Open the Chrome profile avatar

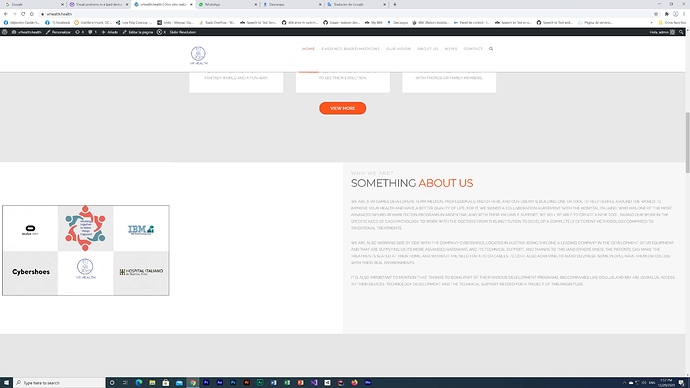click(x=675, y=14)
